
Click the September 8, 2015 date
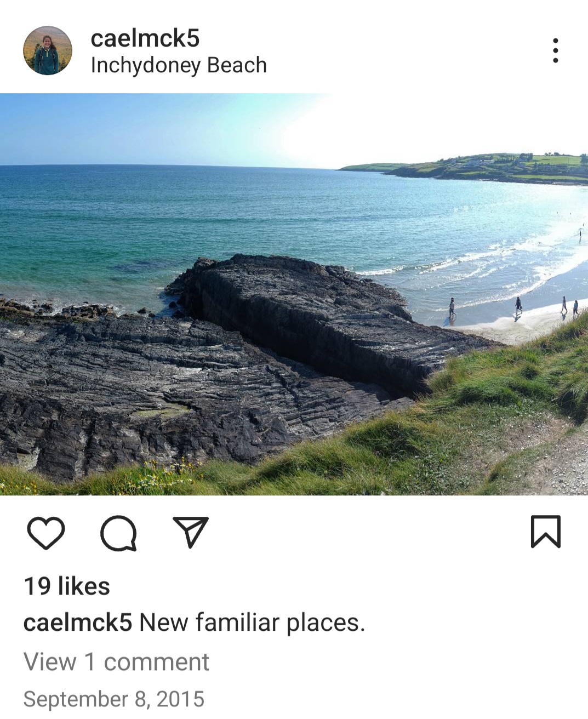click(114, 699)
